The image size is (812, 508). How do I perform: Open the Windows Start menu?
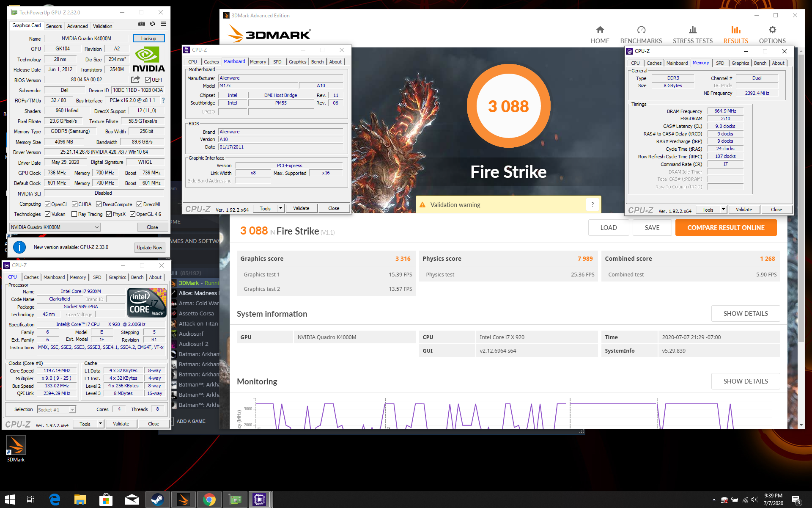pos(10,500)
